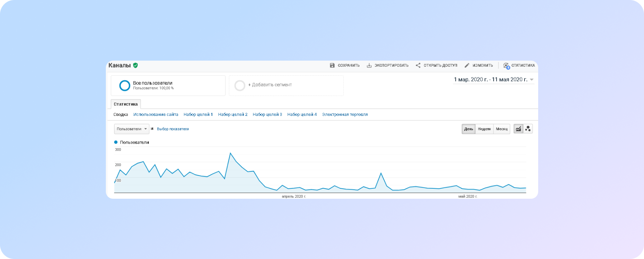The width and height of the screenshot is (644, 259).
Task: Click the highest peak on the users chart
Action: tap(230, 153)
